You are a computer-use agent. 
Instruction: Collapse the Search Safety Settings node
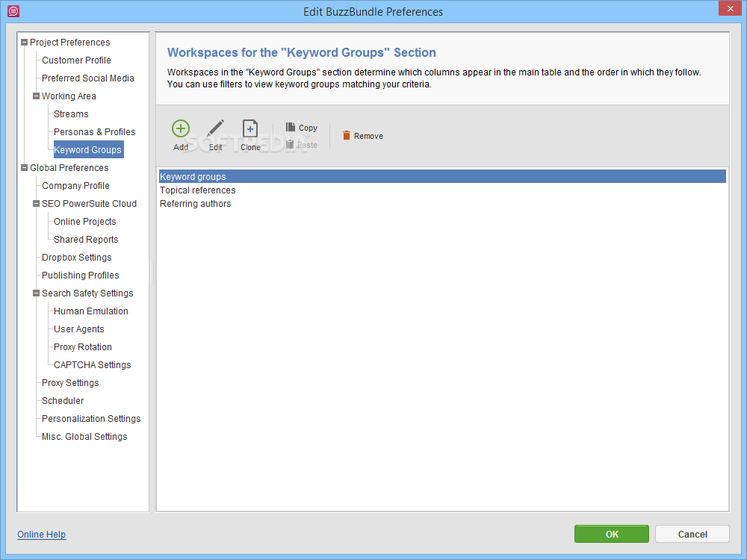coord(36,293)
